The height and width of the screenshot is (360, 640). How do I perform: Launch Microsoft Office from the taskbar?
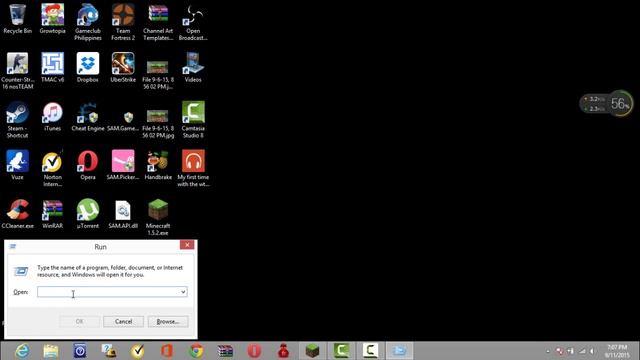click(167, 351)
